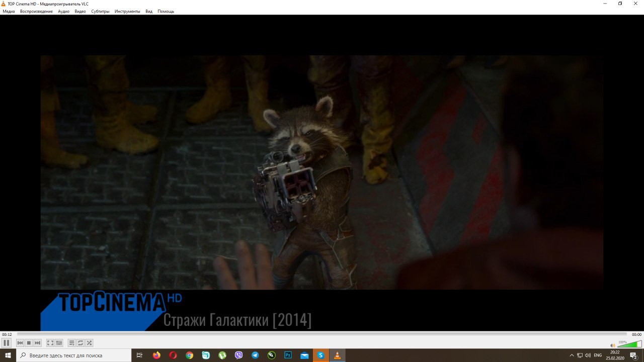Focus the Windows search text box
The width and height of the screenshot is (644, 362).
coord(73,355)
